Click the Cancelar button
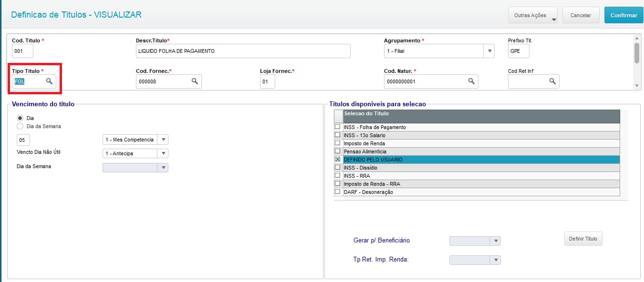Image resolution: width=644 pixels, height=282 pixels. tap(581, 15)
